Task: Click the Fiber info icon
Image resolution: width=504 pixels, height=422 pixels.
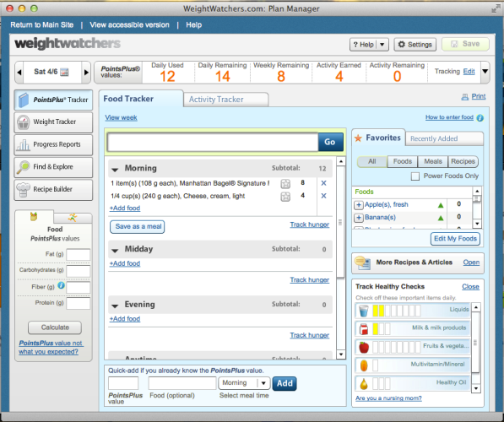Action: 61,285
